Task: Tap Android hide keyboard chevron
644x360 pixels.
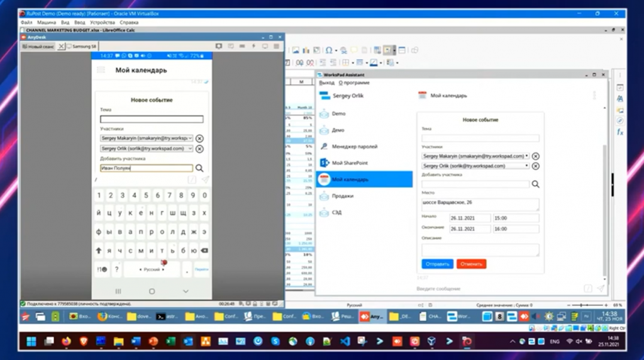Action: (x=186, y=291)
